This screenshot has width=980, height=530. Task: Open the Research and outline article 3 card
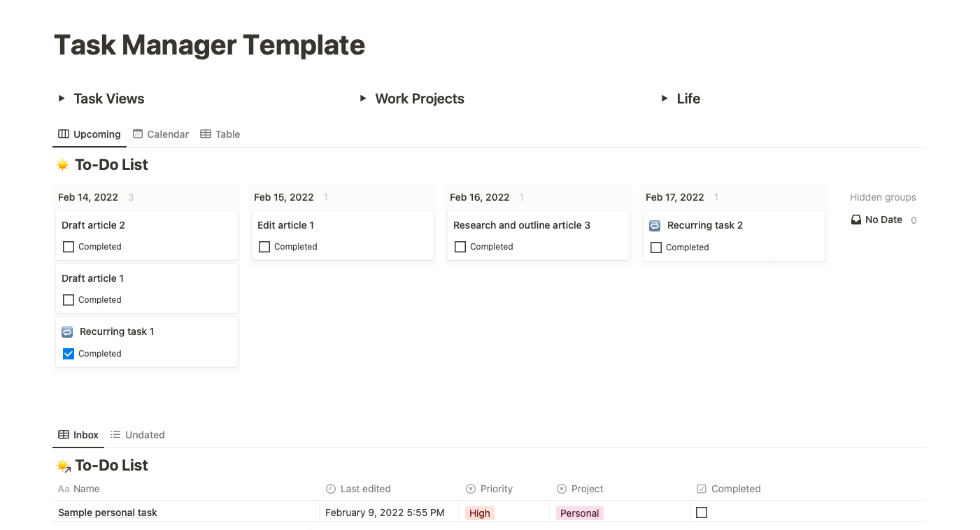[x=521, y=225]
